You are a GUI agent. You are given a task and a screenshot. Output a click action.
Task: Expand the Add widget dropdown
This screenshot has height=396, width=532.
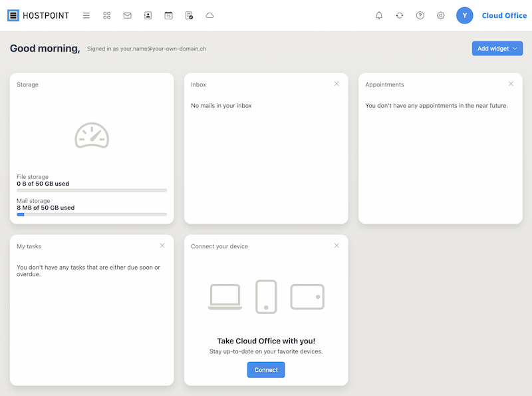pyautogui.click(x=497, y=49)
